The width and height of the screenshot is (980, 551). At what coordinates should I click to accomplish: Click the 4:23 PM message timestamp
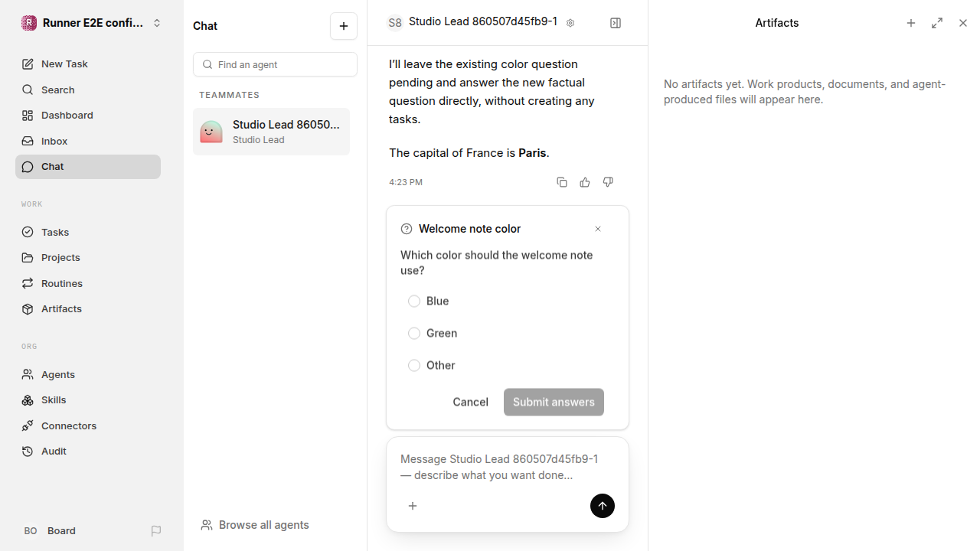pyautogui.click(x=406, y=182)
